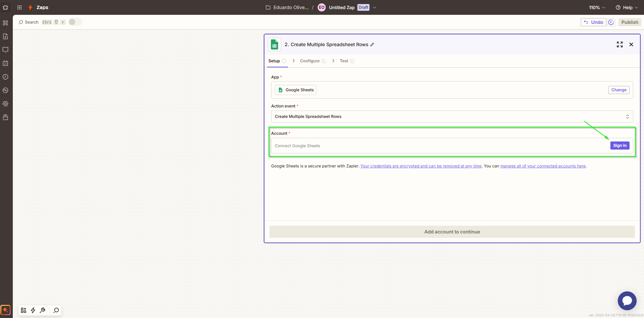Open the 110% zoom dropdown
This screenshot has width=644, height=318.
pos(597,7)
